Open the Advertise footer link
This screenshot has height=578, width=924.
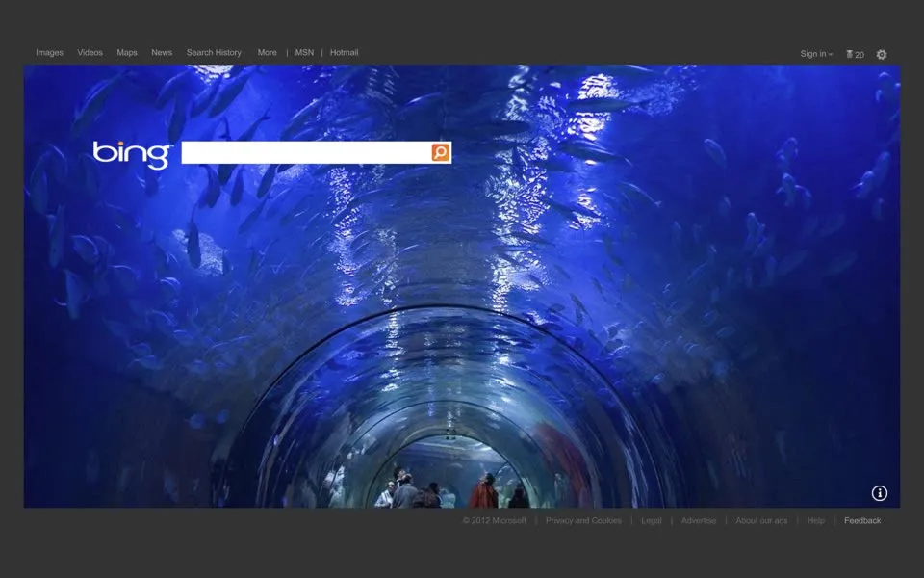tap(699, 520)
